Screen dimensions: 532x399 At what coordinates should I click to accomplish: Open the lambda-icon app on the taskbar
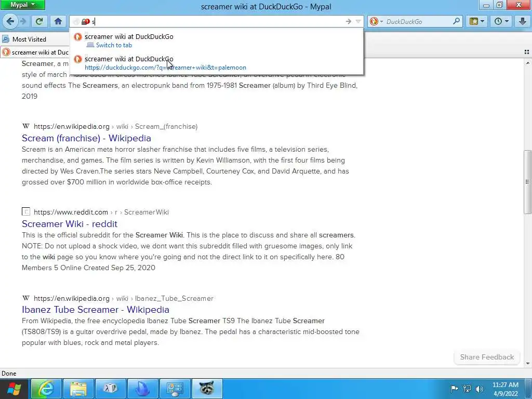[111, 389]
